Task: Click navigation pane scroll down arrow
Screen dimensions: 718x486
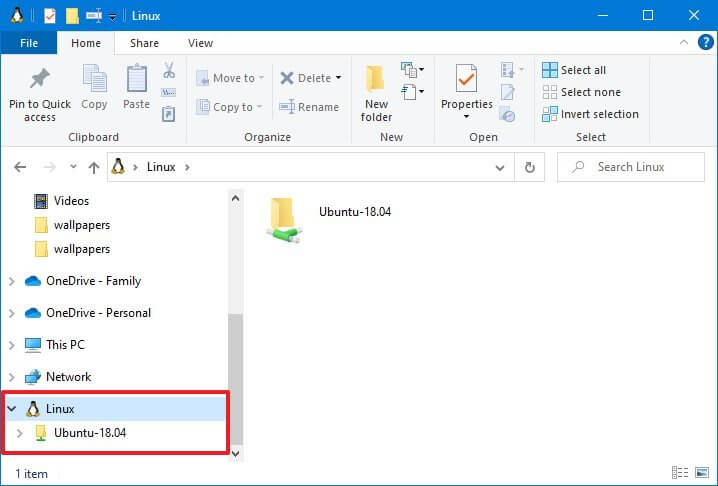Action: 235,453
